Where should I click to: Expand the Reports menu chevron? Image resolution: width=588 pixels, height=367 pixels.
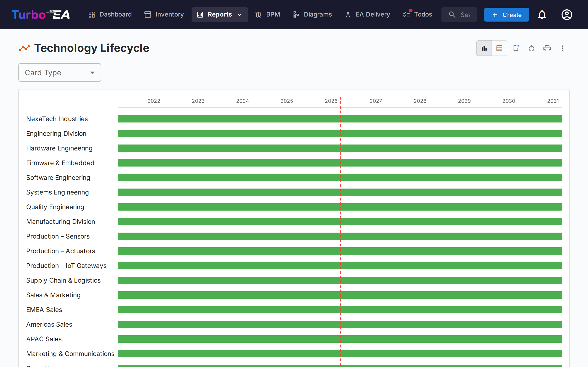(239, 14)
